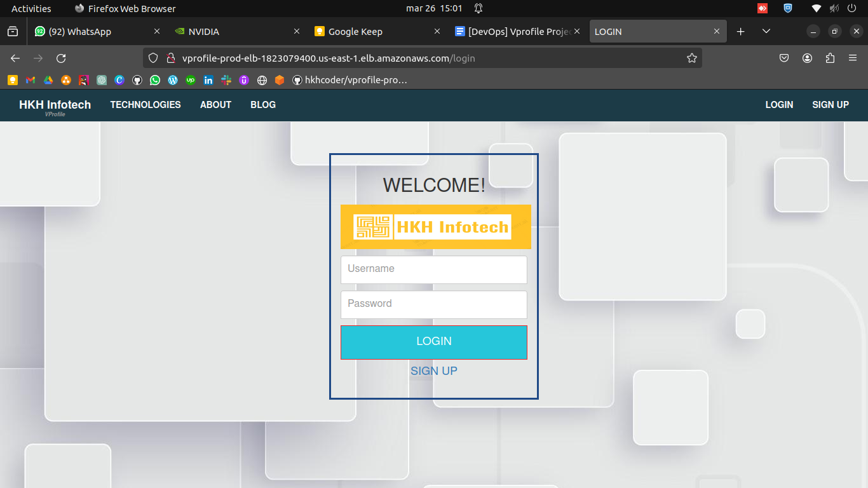Image resolution: width=868 pixels, height=488 pixels.
Task: Go back with the browser back arrow
Action: click(x=15, y=58)
